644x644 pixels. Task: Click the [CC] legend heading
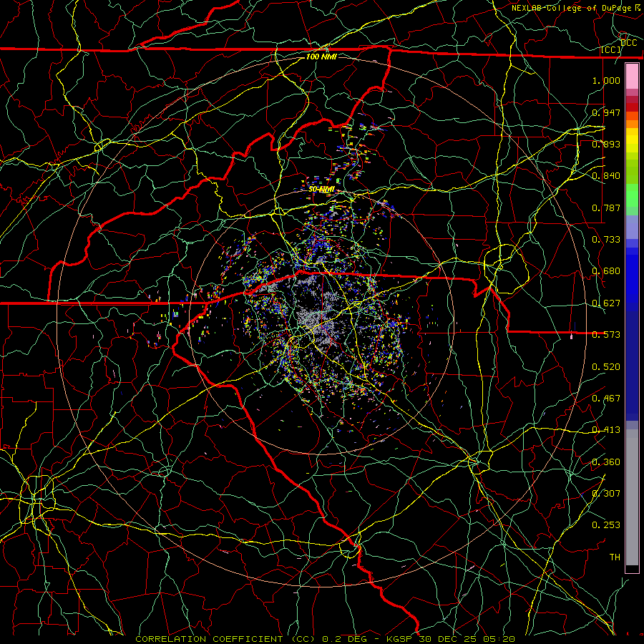611,49
